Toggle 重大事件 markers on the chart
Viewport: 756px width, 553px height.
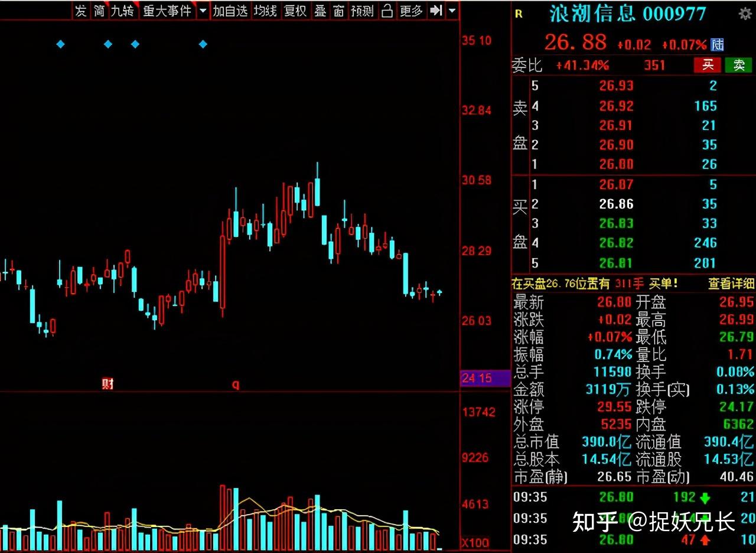[x=167, y=11]
